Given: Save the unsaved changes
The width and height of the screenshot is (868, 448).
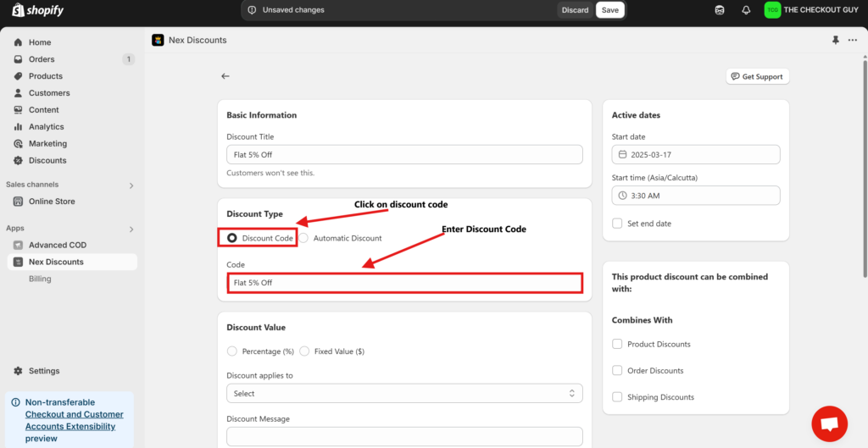Looking at the screenshot, I should (609, 10).
